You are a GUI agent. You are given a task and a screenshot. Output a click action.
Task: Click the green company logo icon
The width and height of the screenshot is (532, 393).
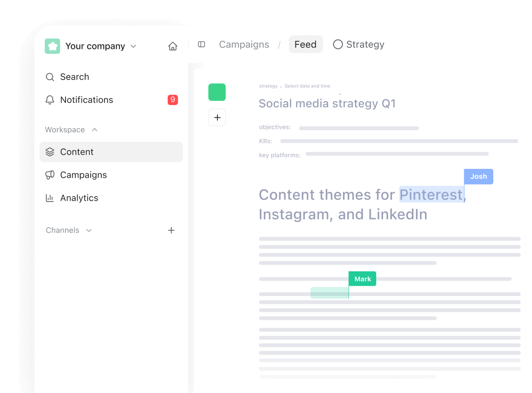[x=52, y=46]
